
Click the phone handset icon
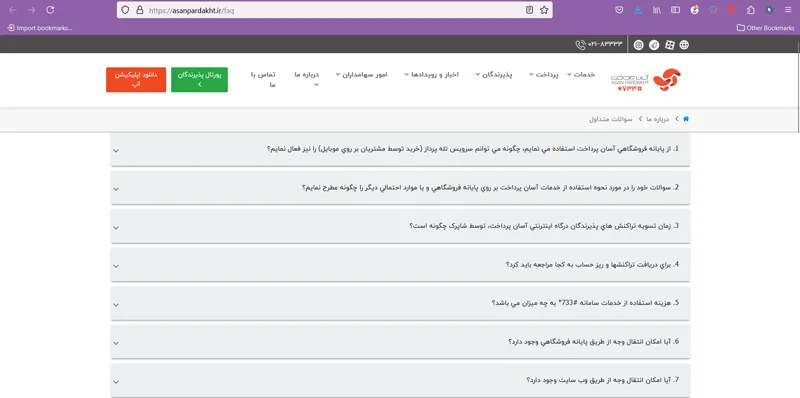point(580,45)
